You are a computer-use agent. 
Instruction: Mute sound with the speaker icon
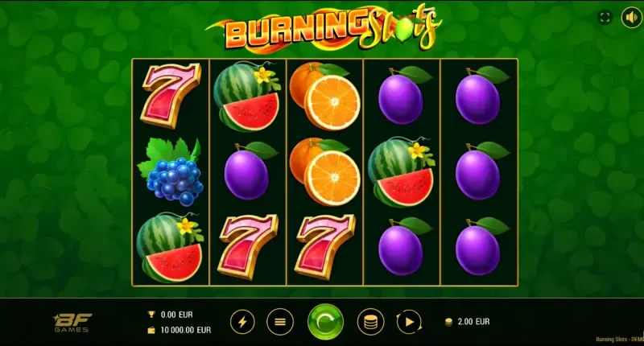pyautogui.click(x=631, y=17)
